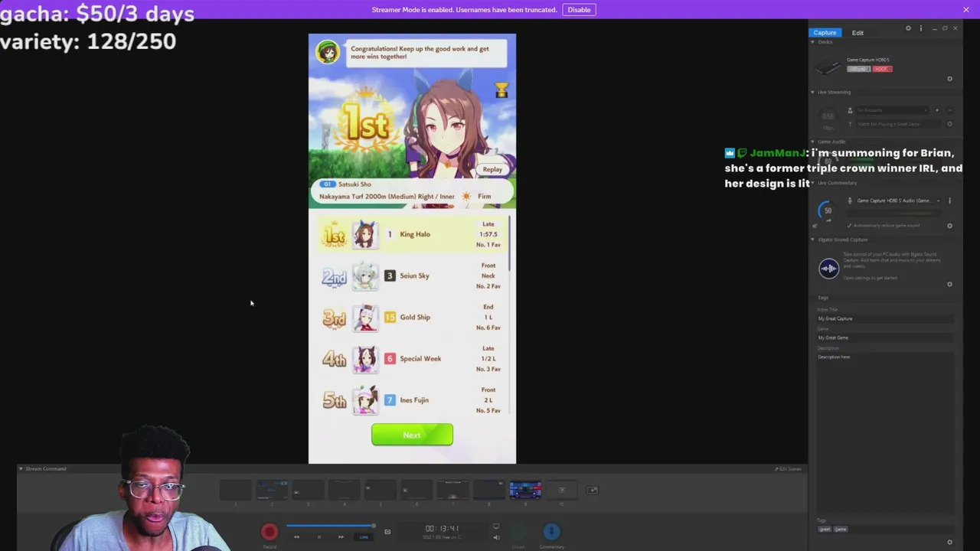This screenshot has width=980, height=551.
Task: Select Ines Fujin fifth place row
Action: point(412,400)
